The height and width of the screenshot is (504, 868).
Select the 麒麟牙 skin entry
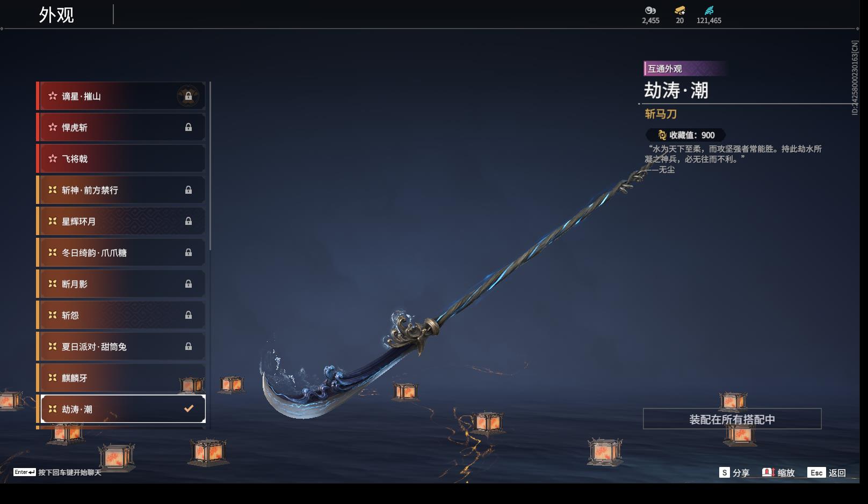[x=121, y=378]
